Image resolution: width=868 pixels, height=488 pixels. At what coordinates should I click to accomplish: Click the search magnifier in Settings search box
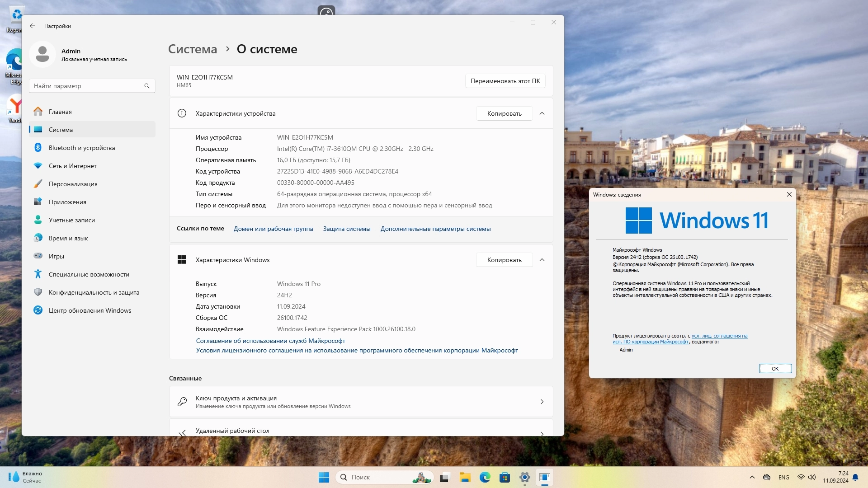pos(147,86)
